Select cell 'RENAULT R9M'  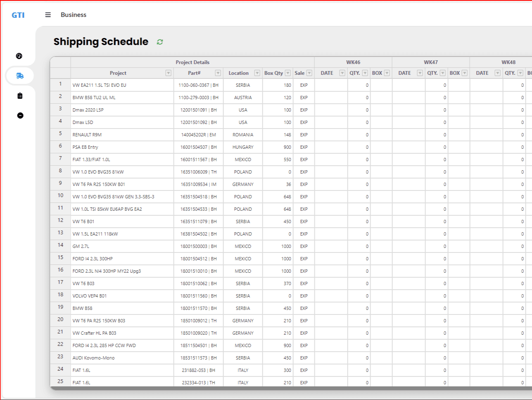point(122,135)
